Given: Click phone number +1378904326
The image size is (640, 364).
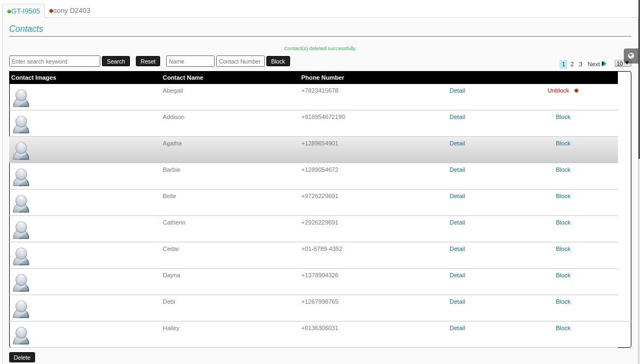Looking at the screenshot, I should (320, 275).
